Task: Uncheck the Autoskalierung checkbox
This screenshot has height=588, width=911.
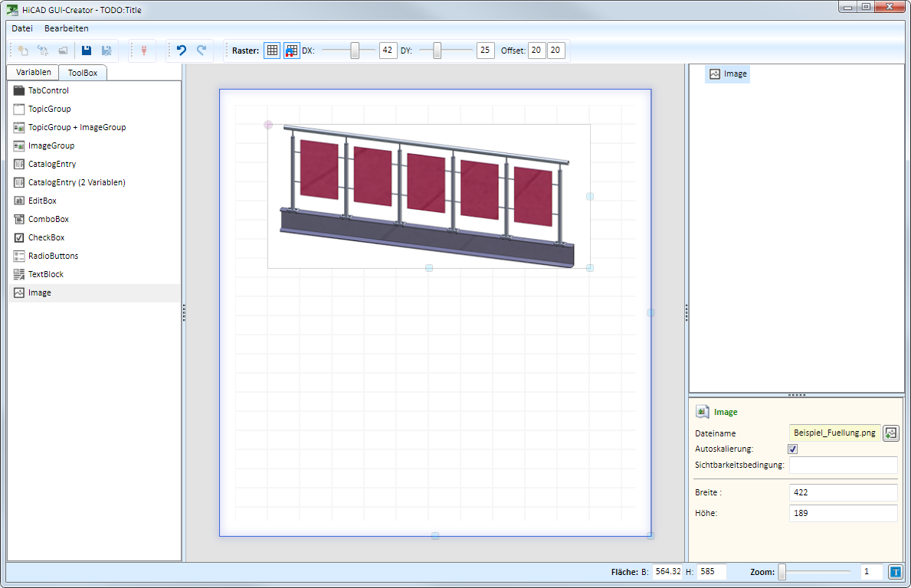Action: tap(793, 449)
